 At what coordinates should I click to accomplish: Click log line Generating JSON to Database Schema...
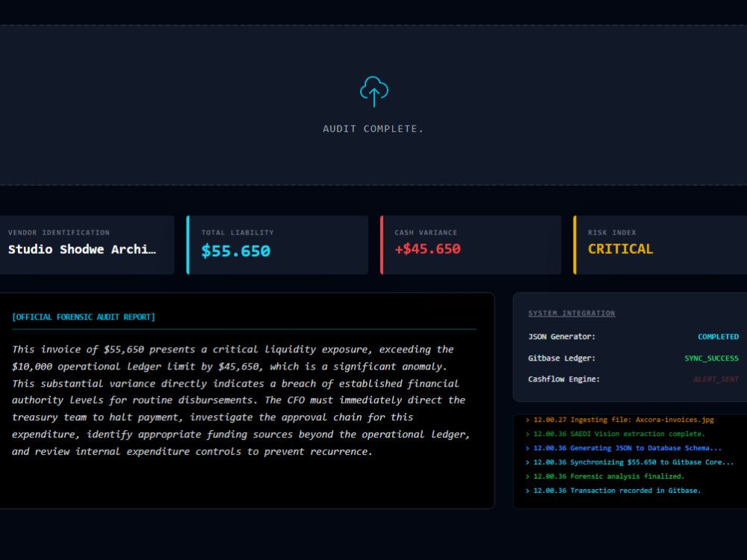click(x=623, y=448)
